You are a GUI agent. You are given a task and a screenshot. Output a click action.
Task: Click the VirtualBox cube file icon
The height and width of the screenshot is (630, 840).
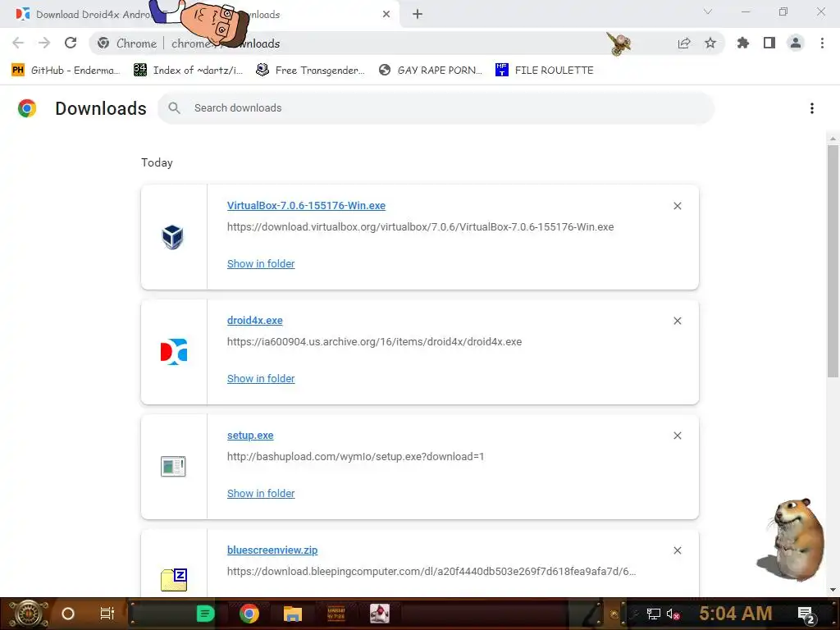(173, 237)
